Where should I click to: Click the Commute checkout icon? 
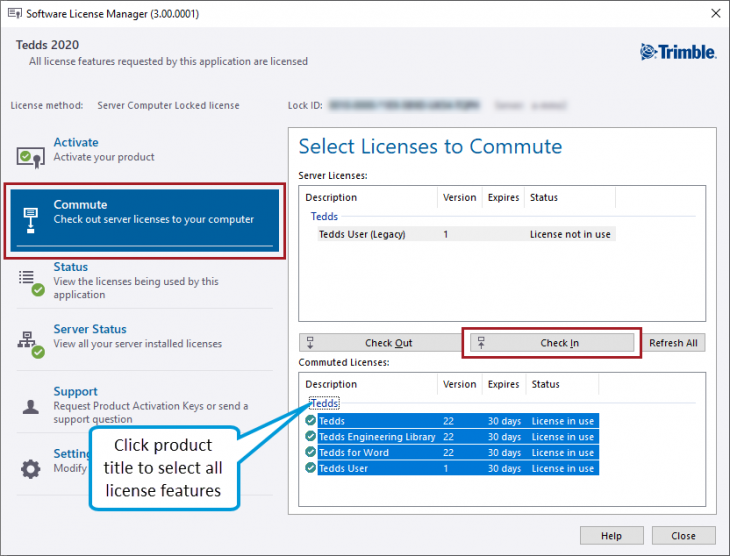(x=31, y=220)
